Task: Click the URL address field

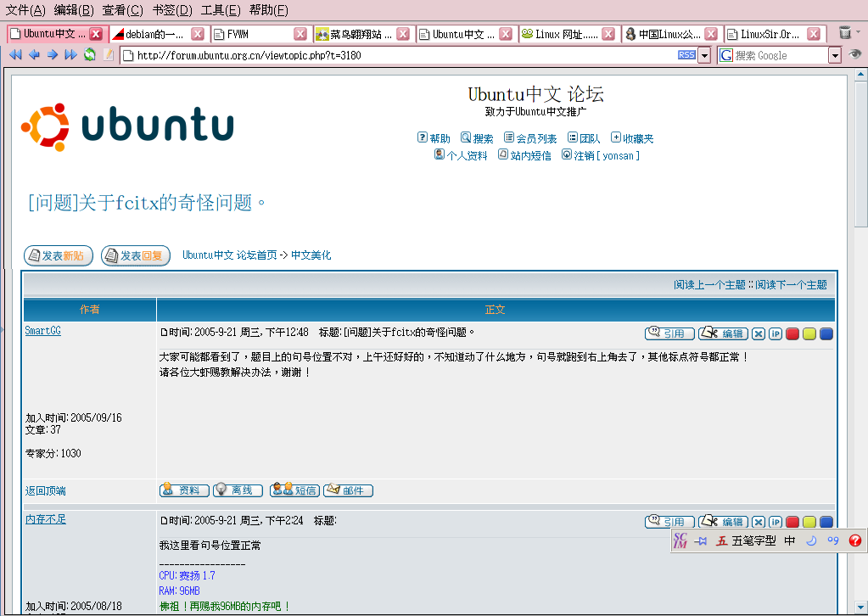Action: (407, 55)
